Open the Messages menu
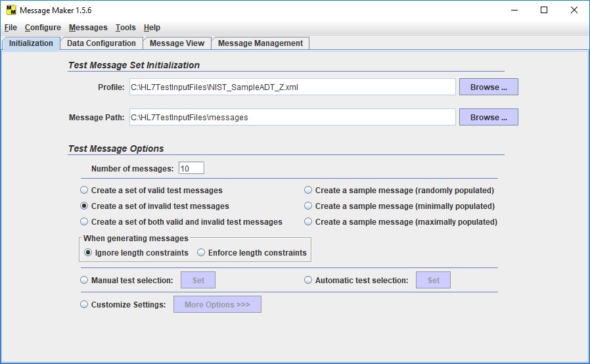Image resolution: width=590 pixels, height=364 pixels. tap(88, 28)
